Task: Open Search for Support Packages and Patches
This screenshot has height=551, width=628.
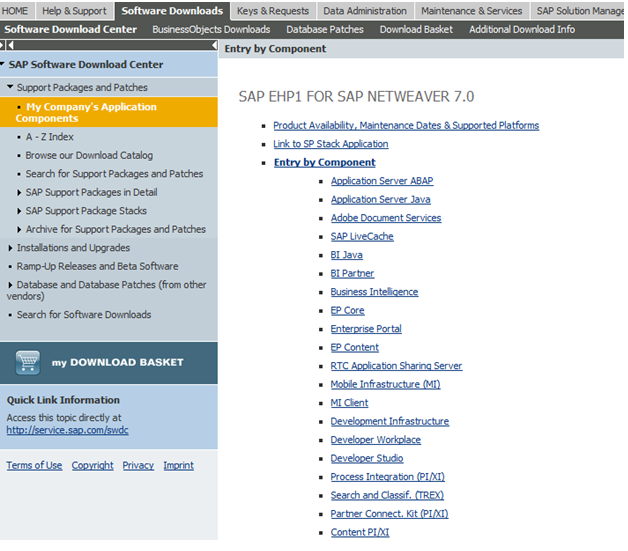Action: [x=114, y=174]
